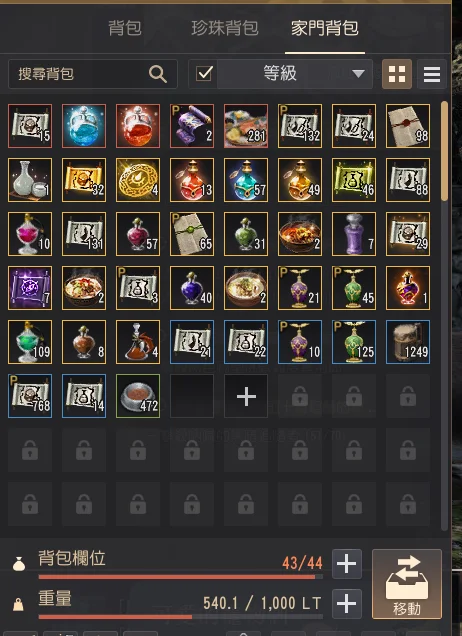
Task: Select the silver food bowl with 472
Action: click(x=138, y=396)
